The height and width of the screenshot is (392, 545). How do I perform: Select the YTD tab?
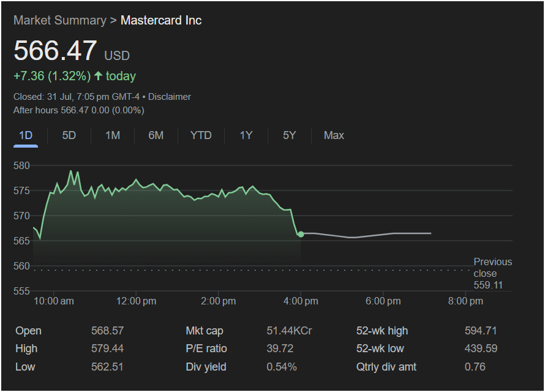click(201, 135)
